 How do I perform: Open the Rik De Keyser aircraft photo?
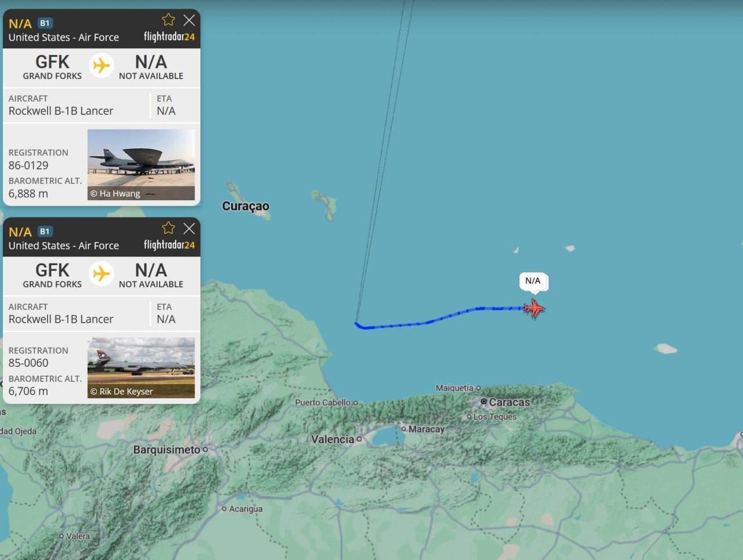tap(141, 368)
